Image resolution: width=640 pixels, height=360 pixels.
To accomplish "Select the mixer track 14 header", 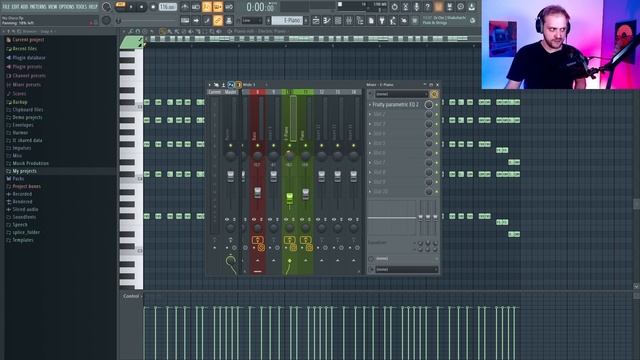I will [x=353, y=92].
